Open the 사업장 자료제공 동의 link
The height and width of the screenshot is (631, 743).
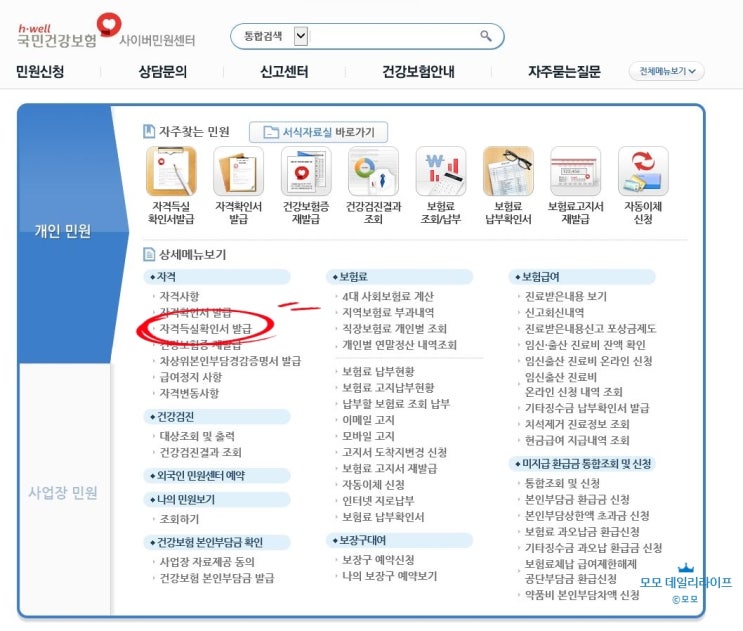207,562
